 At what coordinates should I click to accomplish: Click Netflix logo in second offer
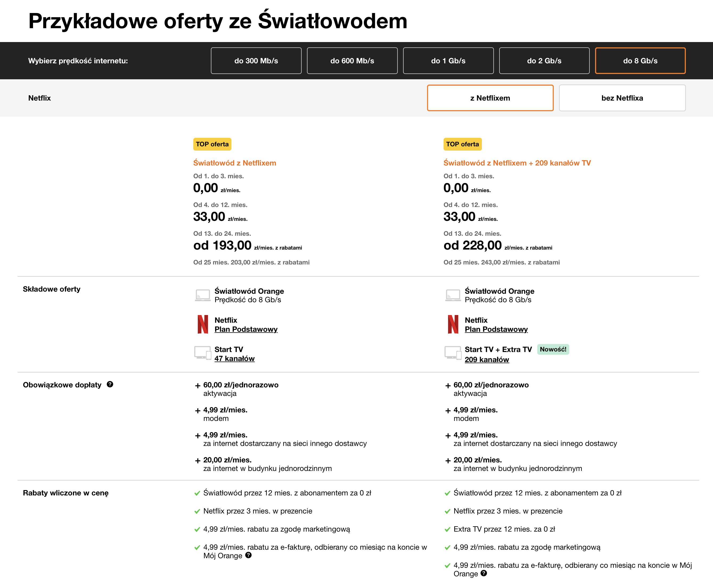point(453,324)
